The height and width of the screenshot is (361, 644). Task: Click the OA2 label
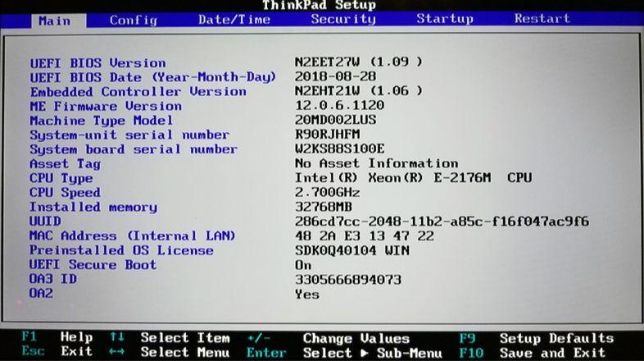coord(41,293)
